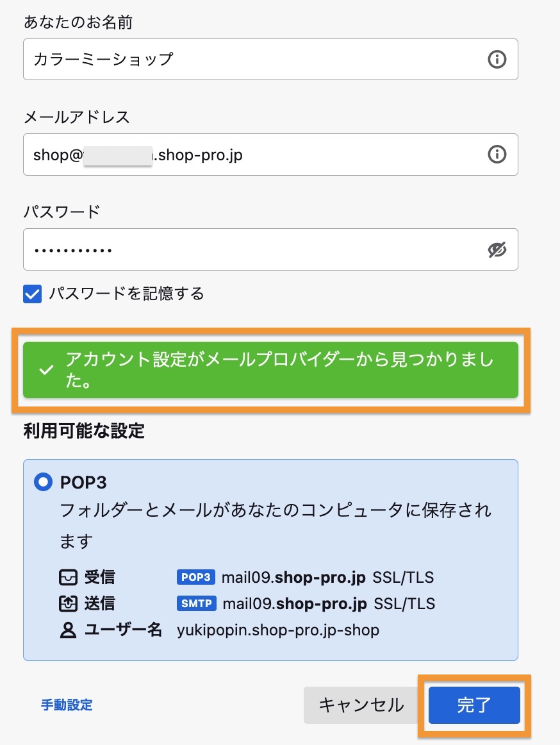This screenshot has height=745, width=560.
Task: Click the incoming 受信 inbox icon
Action: point(67,578)
